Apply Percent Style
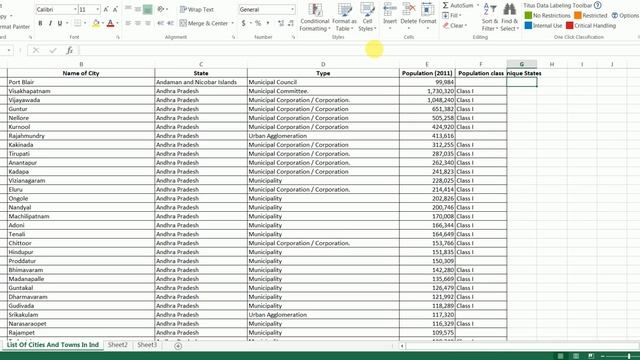 [258, 23]
